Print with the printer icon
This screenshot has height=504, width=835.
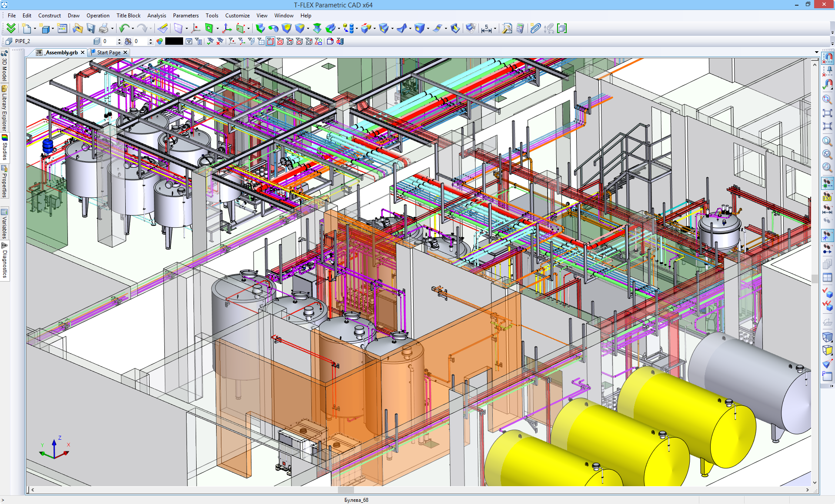(x=104, y=28)
